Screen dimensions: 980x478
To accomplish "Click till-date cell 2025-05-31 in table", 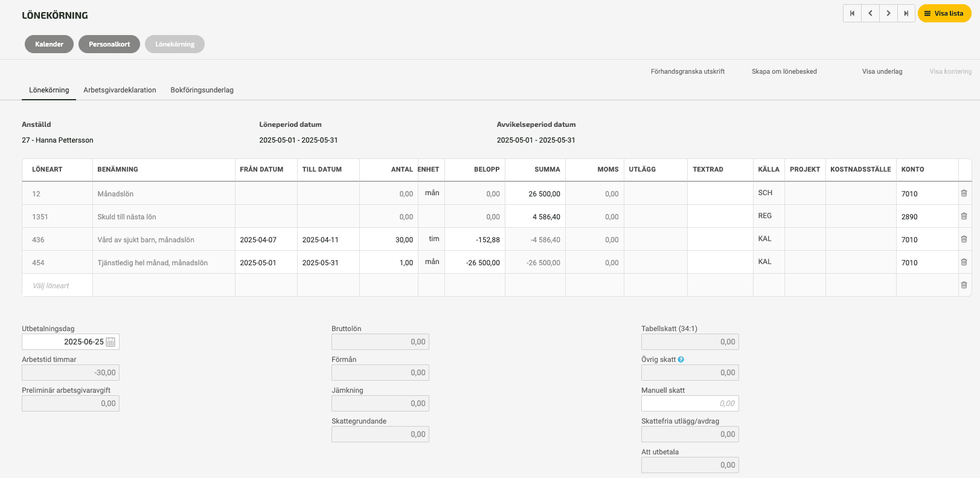I will click(328, 262).
